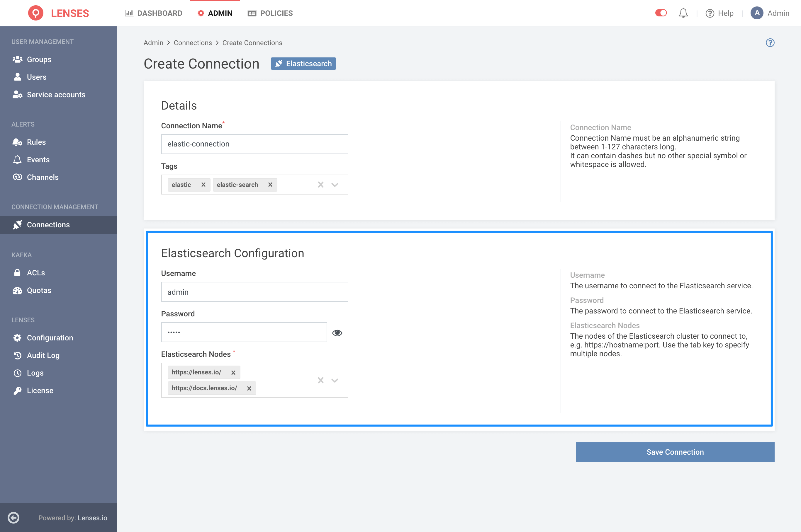
Task: Click the Policies card icon
Action: (252, 13)
